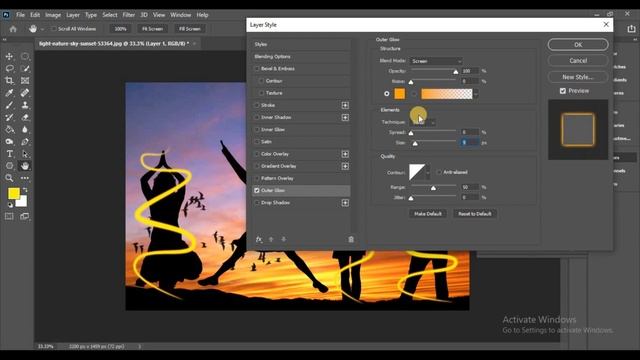Viewport: 640px width, 360px height.
Task: Click the Change Screen Mode icon
Action: click(x=24, y=216)
